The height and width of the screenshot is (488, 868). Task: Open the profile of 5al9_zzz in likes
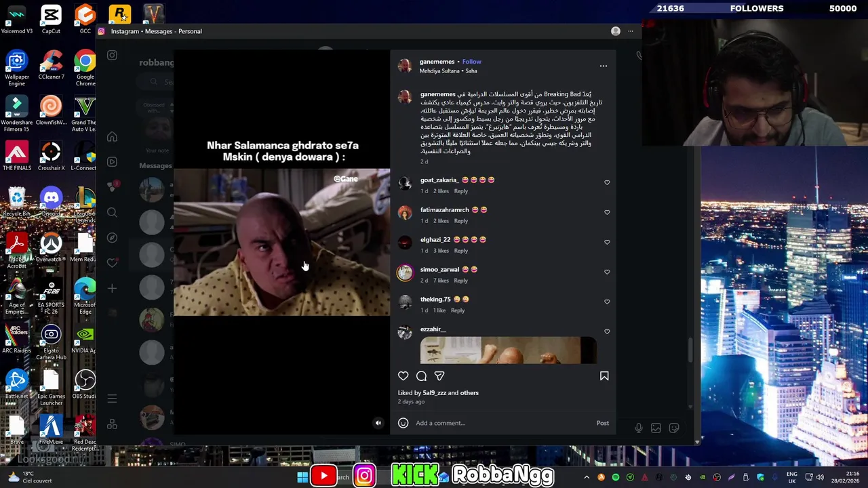pos(435,393)
